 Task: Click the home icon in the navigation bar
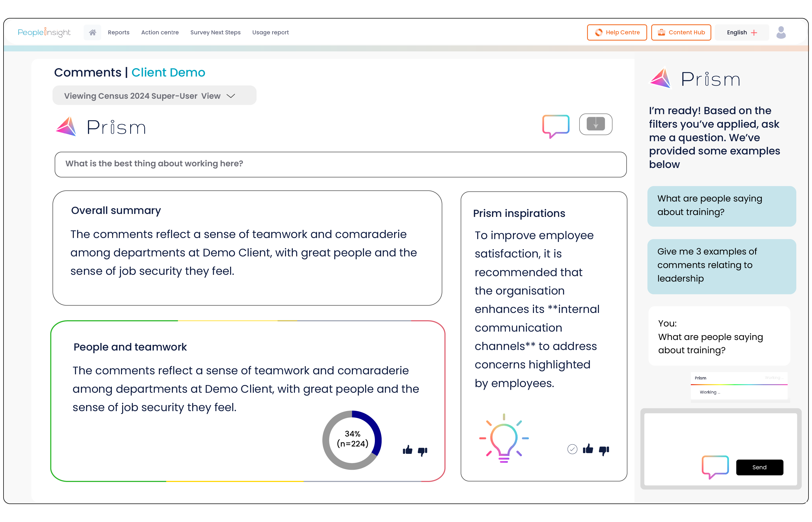[92, 32]
